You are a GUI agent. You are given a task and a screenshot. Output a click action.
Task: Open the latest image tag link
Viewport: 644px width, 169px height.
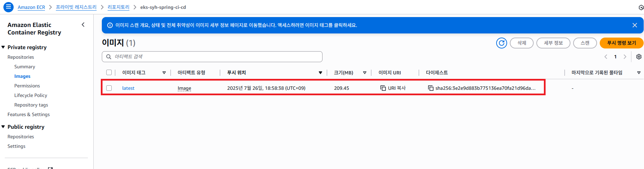click(x=128, y=88)
